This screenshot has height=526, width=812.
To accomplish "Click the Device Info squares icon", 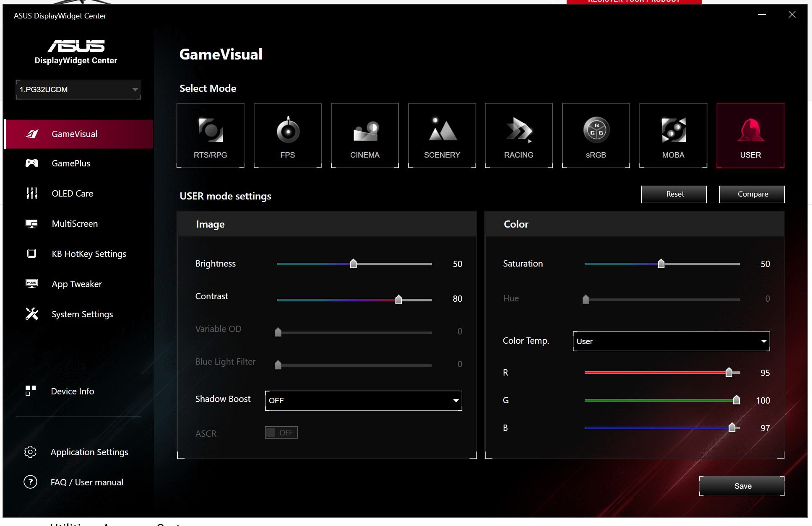I will point(31,391).
